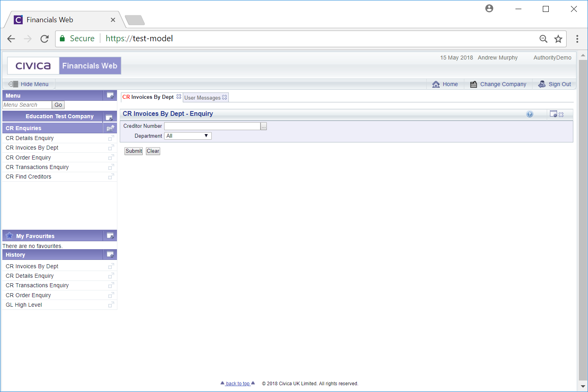This screenshot has height=392, width=588.
Task: Click the pop-out icon beside CR Find Creditors
Action: tap(111, 177)
